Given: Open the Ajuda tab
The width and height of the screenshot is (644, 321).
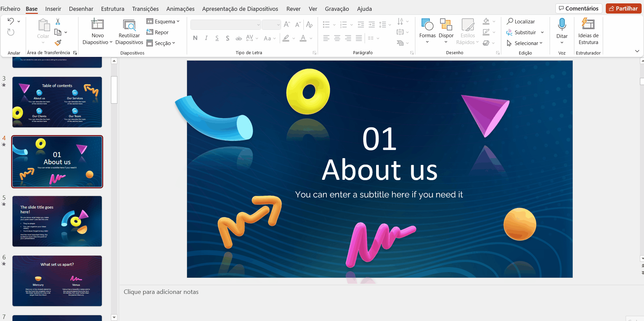Looking at the screenshot, I should (x=364, y=9).
